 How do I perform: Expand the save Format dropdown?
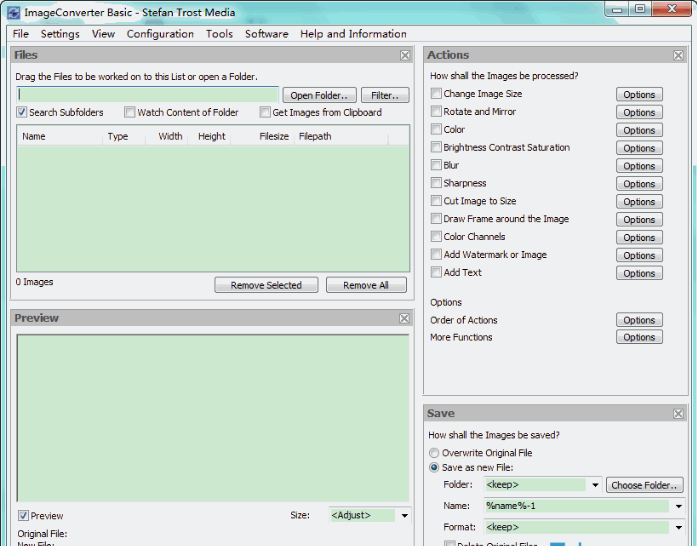coord(678,527)
